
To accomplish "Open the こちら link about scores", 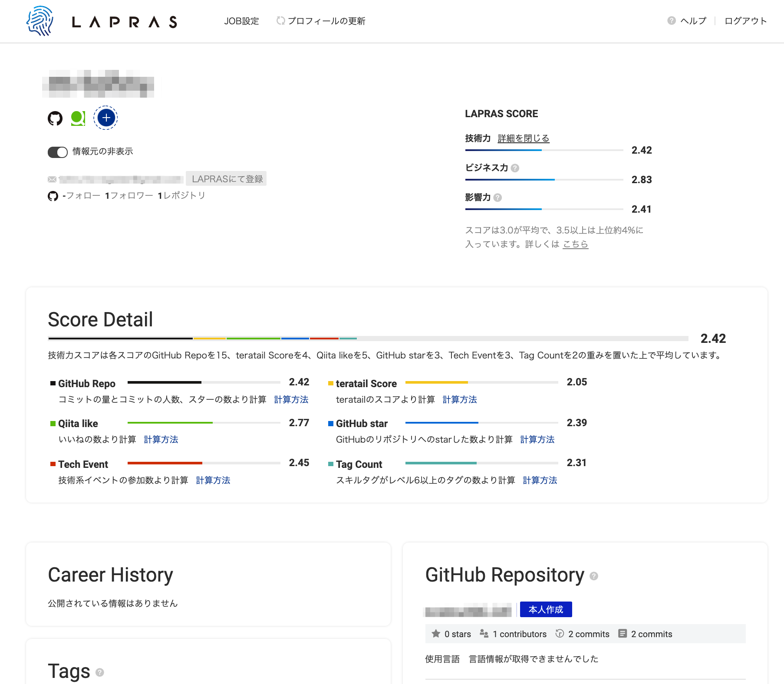I will (575, 244).
